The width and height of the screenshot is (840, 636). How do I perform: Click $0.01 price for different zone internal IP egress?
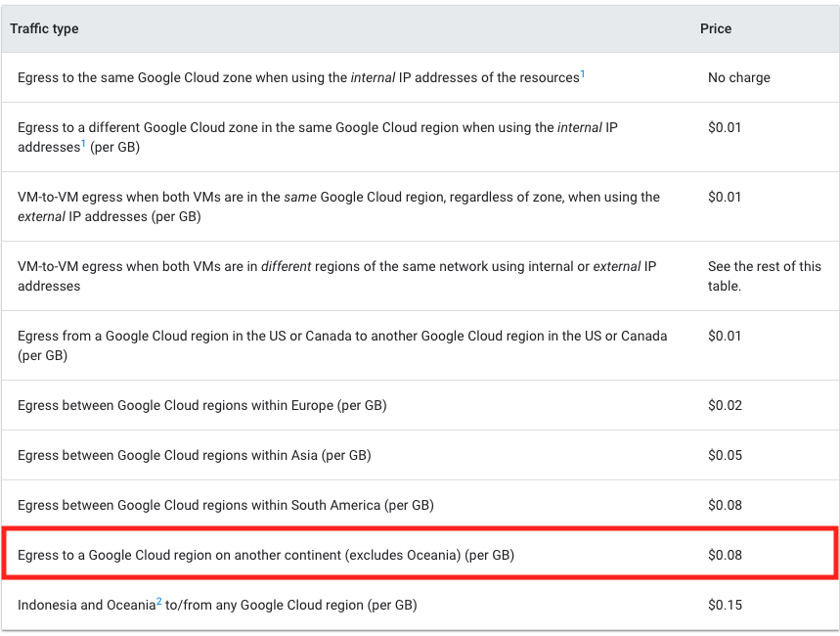(725, 127)
